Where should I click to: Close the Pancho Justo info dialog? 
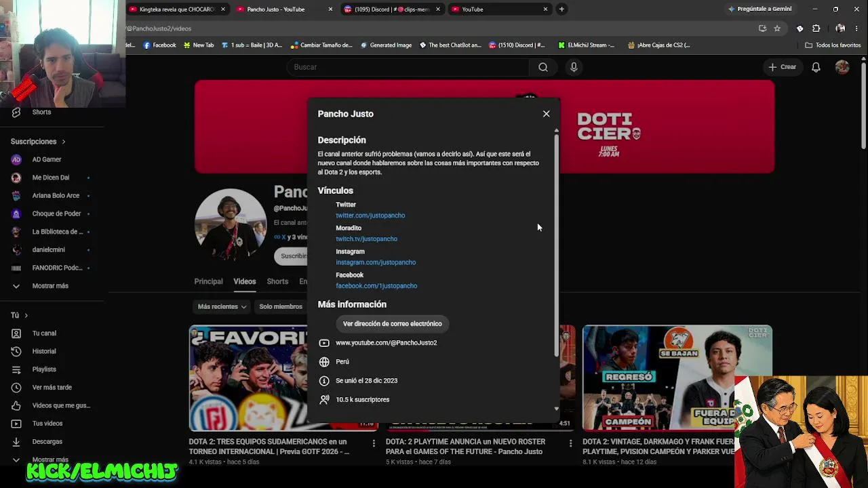pyautogui.click(x=546, y=114)
